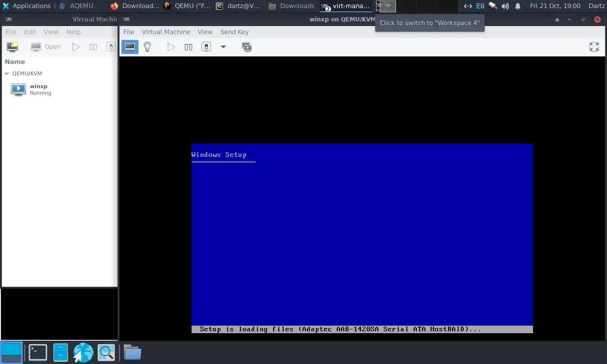
Task: Shut down the winxp virtual machine
Action: point(206,46)
